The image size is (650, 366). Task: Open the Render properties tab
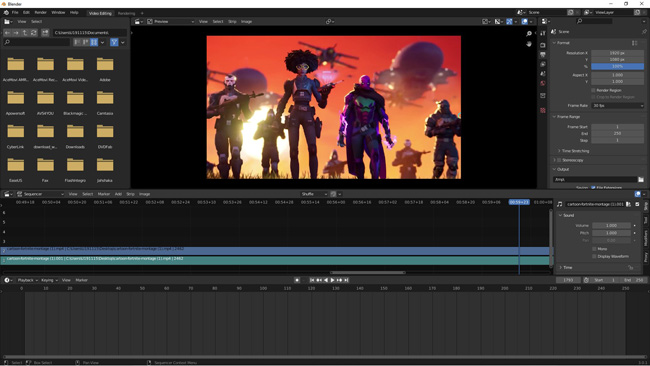point(543,45)
